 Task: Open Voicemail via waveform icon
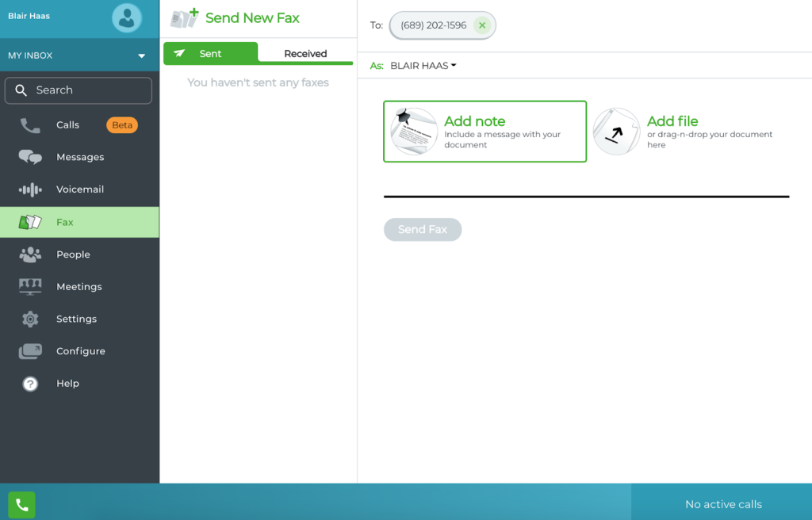pyautogui.click(x=30, y=189)
